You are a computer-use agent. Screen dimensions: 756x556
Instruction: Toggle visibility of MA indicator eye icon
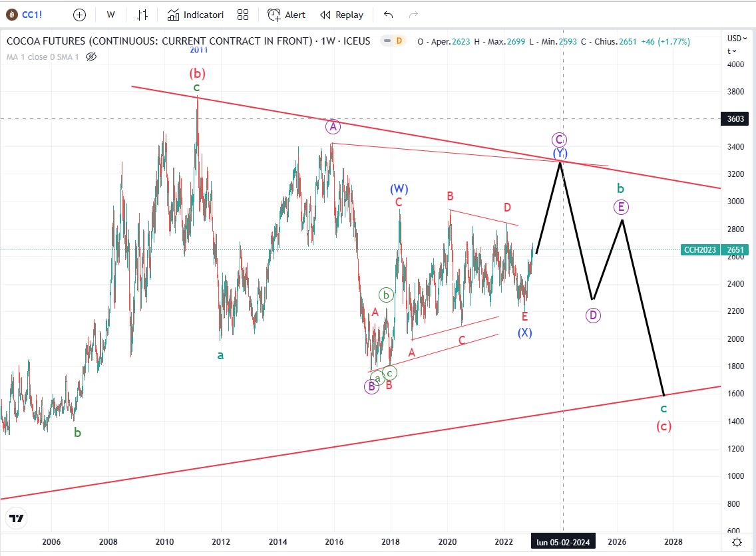pos(91,57)
